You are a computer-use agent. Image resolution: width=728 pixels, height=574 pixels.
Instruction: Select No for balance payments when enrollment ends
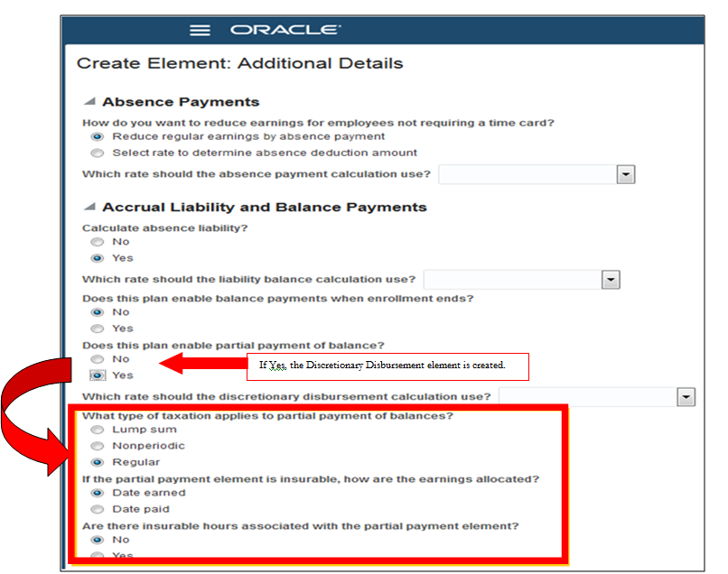(98, 312)
